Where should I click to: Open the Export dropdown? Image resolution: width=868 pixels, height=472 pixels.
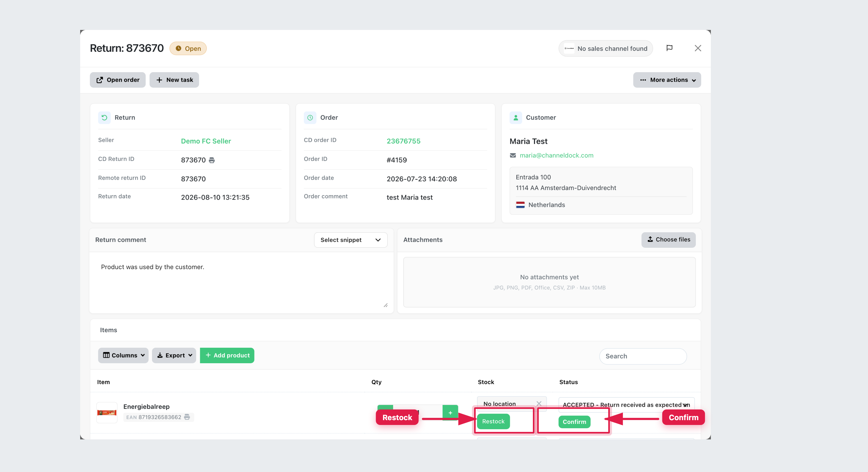[x=174, y=355]
